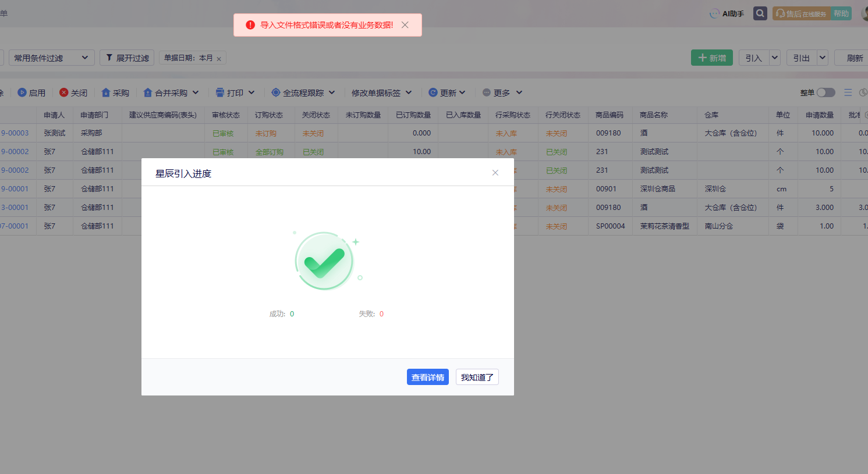Click the 引入 import button
This screenshot has width=868, height=474.
[754, 58]
